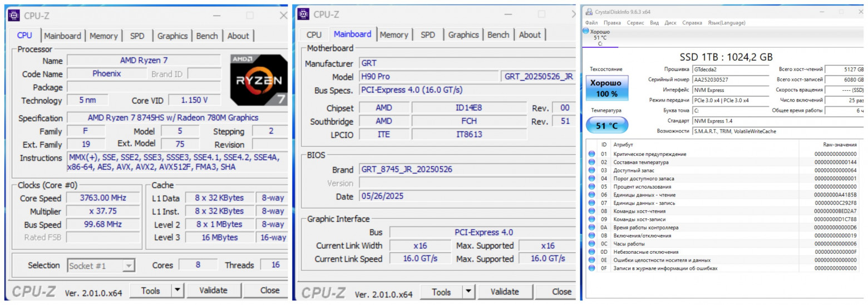
Task: Open About tab in Mainboard CPU-Z window
Action: click(x=529, y=35)
